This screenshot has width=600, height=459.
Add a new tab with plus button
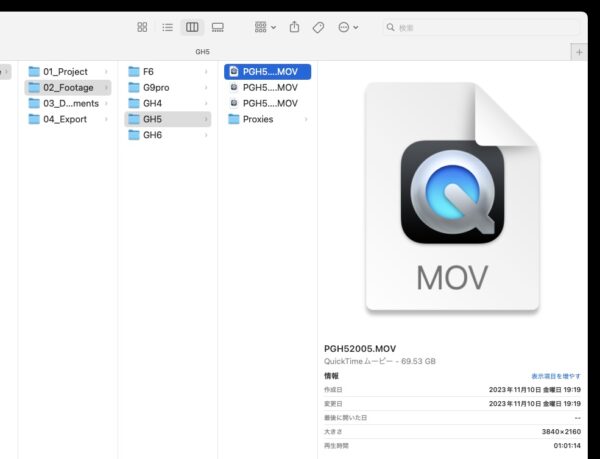579,52
